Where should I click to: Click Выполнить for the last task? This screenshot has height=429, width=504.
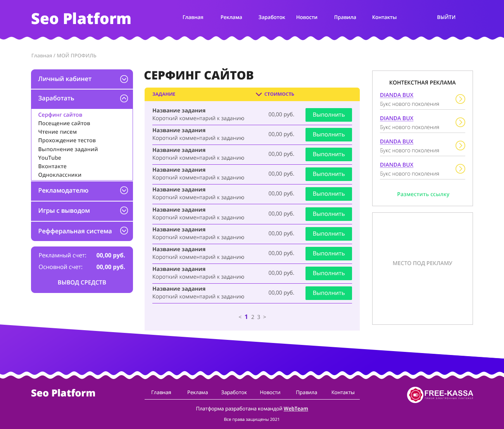(329, 293)
